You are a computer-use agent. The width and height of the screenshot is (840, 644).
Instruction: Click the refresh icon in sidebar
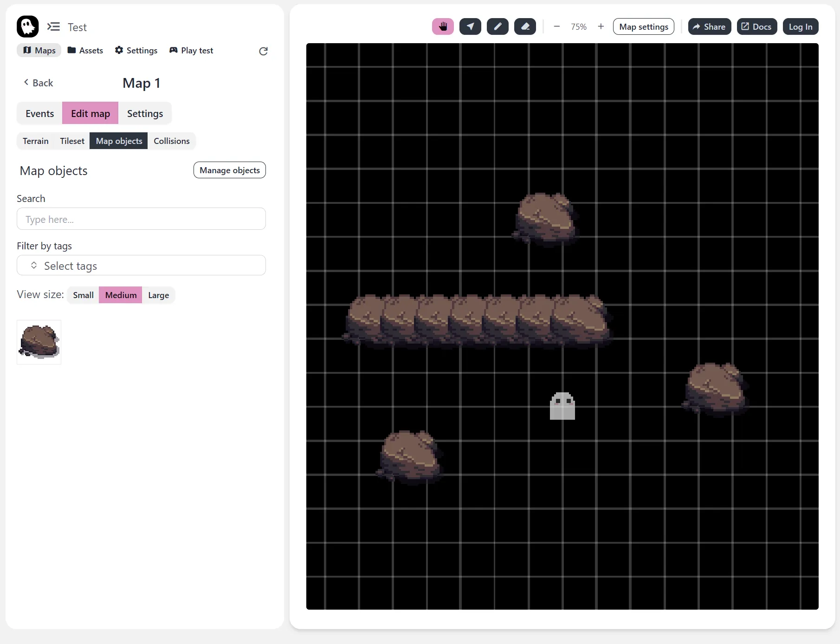[263, 51]
